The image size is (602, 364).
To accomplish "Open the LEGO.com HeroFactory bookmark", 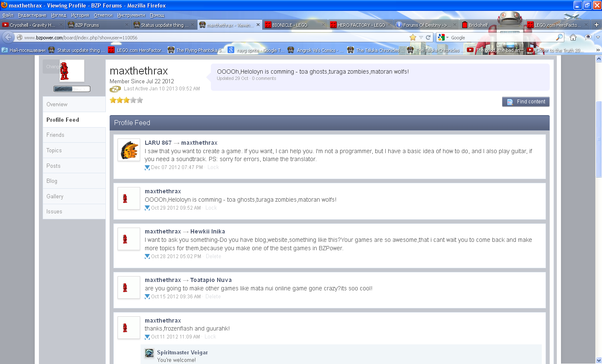I will (136, 50).
